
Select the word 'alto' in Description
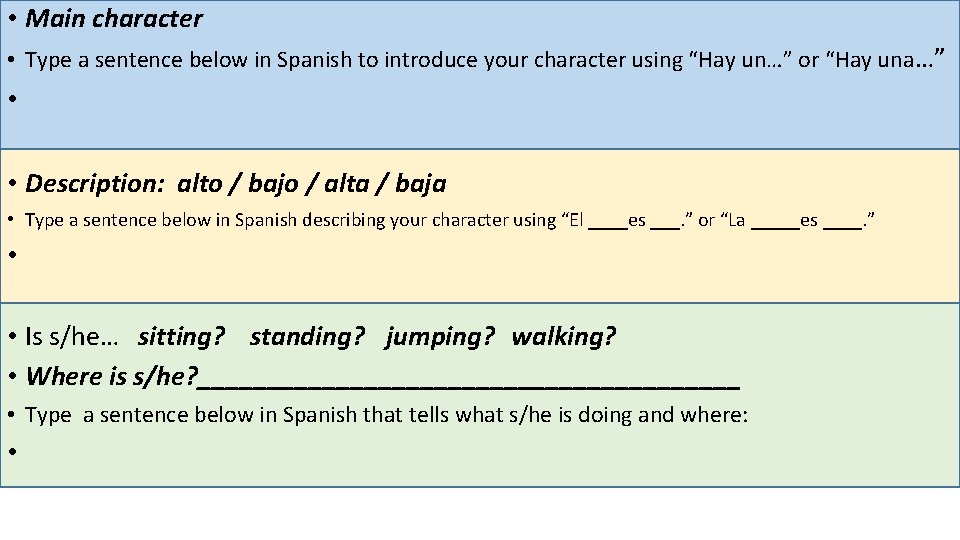coord(200,184)
